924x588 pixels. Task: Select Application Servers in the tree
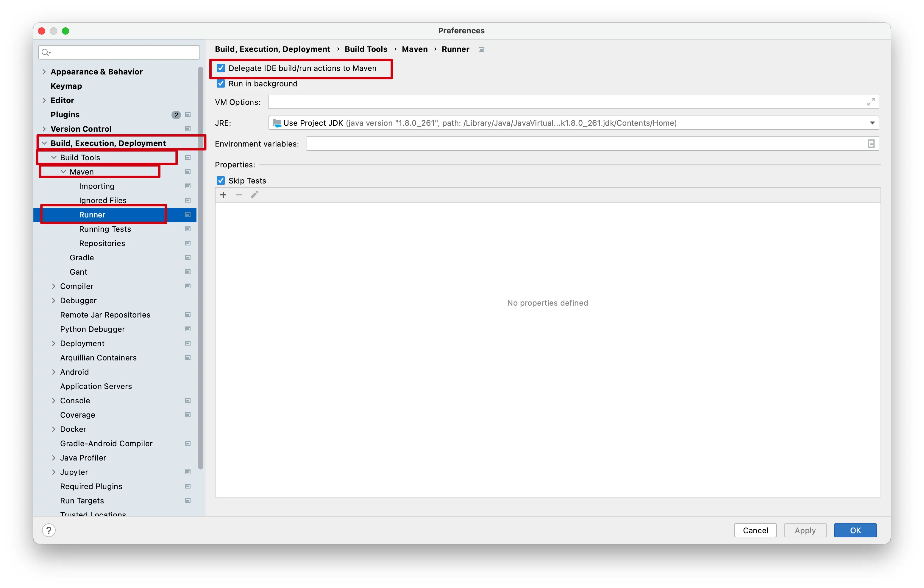click(x=96, y=386)
